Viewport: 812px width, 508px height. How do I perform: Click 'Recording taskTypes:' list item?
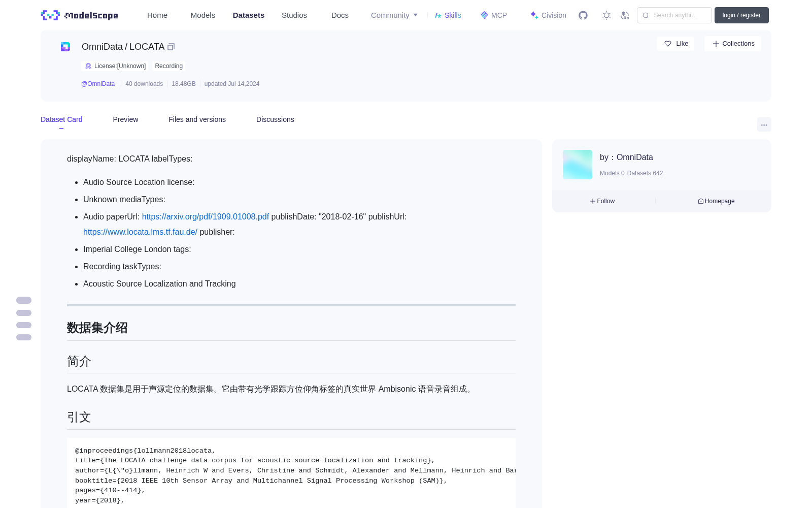click(x=122, y=267)
